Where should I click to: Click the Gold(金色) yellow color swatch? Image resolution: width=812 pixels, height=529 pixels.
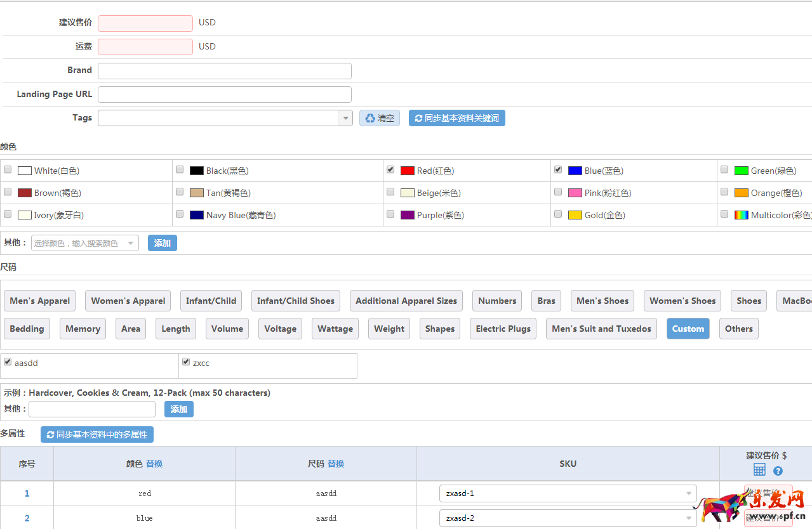575,215
